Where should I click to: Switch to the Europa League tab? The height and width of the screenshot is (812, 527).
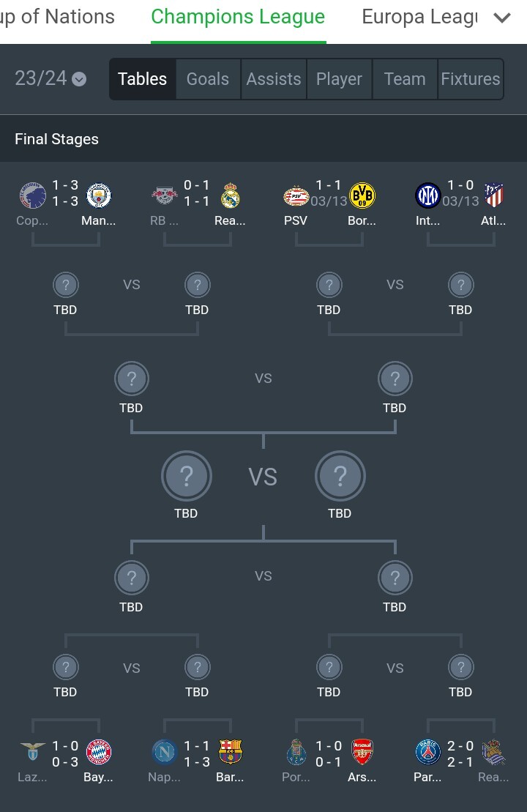[x=419, y=17]
